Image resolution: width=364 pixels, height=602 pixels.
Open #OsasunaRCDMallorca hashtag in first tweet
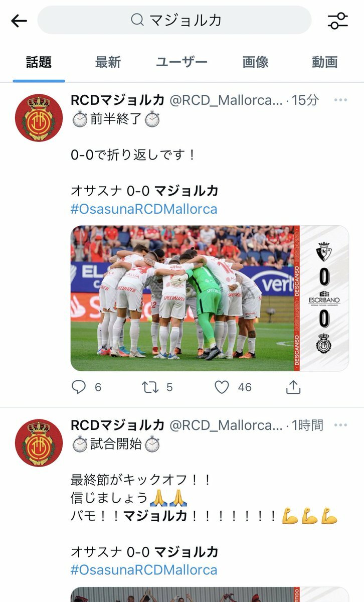tap(144, 209)
